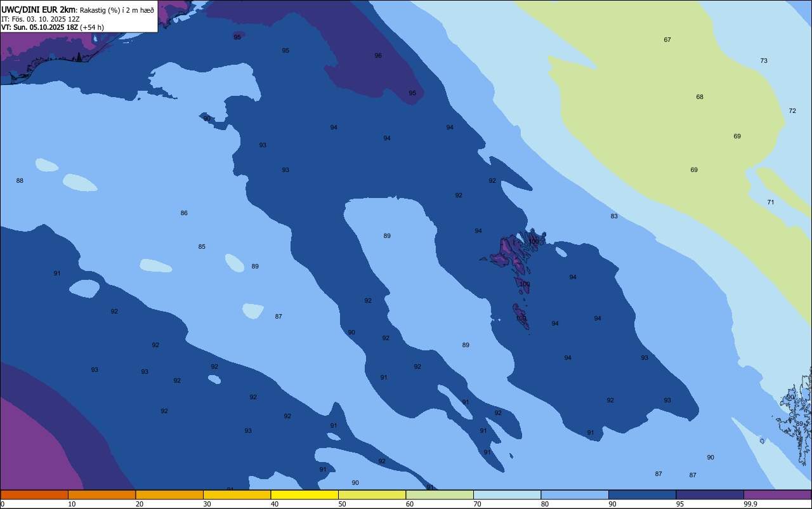Click the 95–99.9 indigo legend swatch
The width and height of the screenshot is (812, 509).
click(x=710, y=494)
